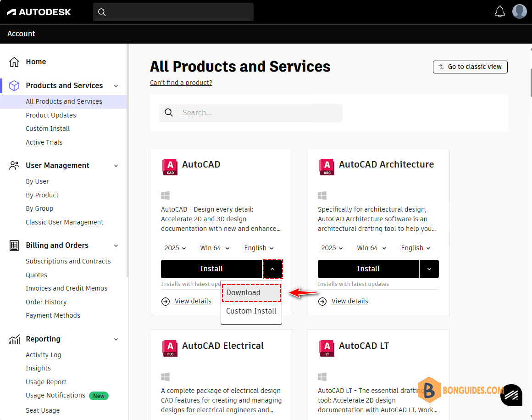Choose Custom Install from the install menu
Viewport: 532px width, 420px height.
point(251,311)
